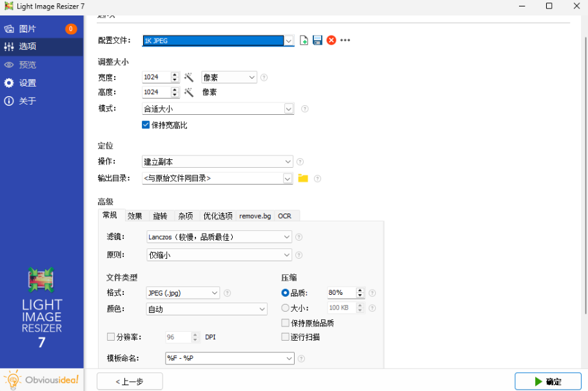Create new profile with page-plus icon
The height and width of the screenshot is (391, 588).
tap(304, 40)
